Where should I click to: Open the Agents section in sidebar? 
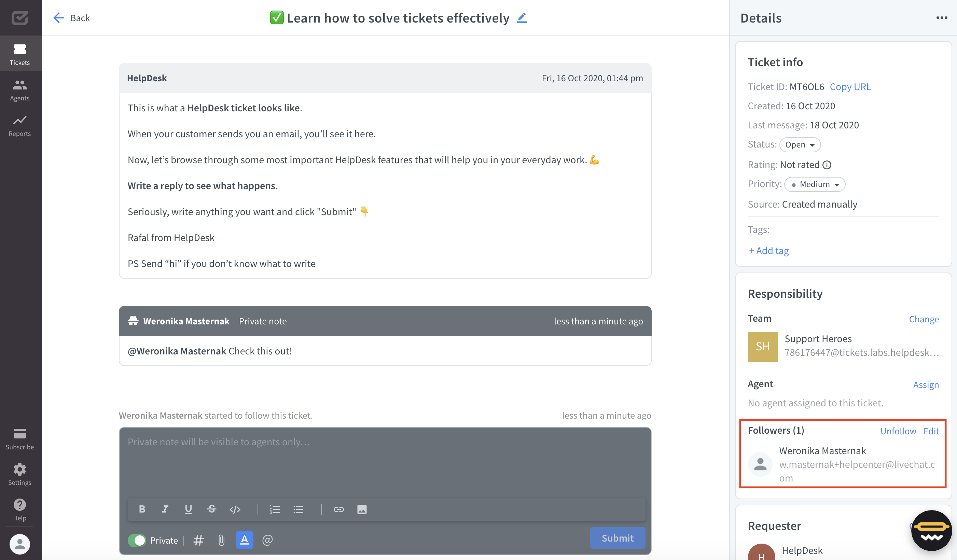(x=20, y=90)
